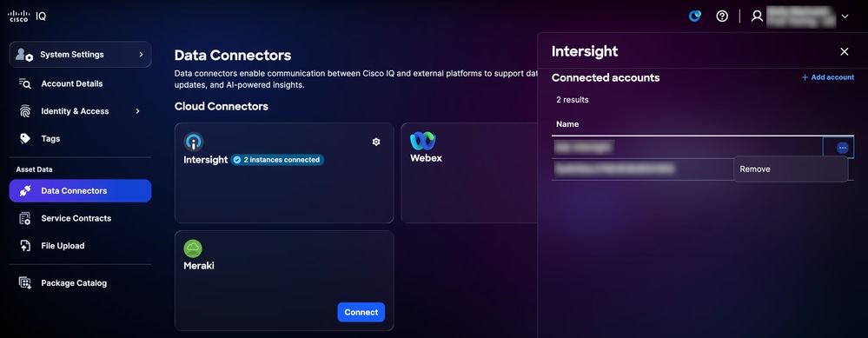Go to Account Details
868x338 pixels.
(71, 83)
